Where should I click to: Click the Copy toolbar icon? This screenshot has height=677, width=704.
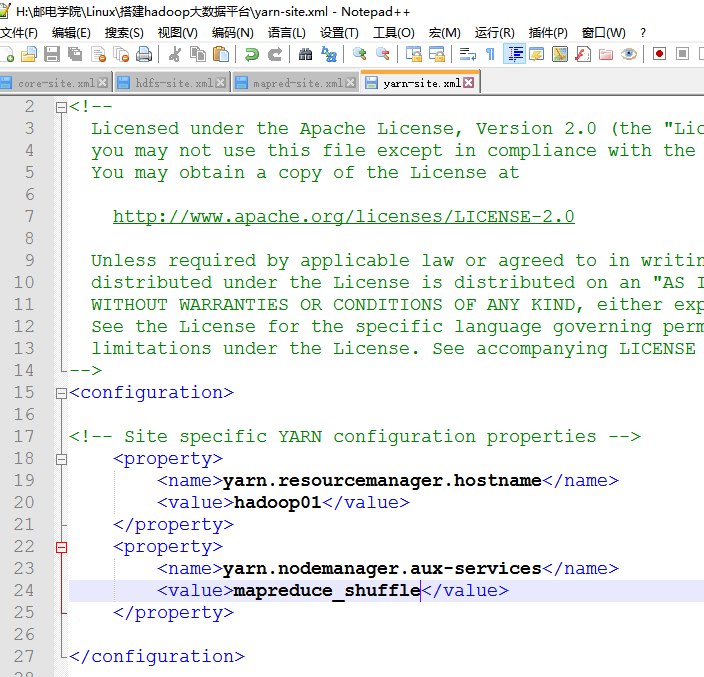coord(198,54)
